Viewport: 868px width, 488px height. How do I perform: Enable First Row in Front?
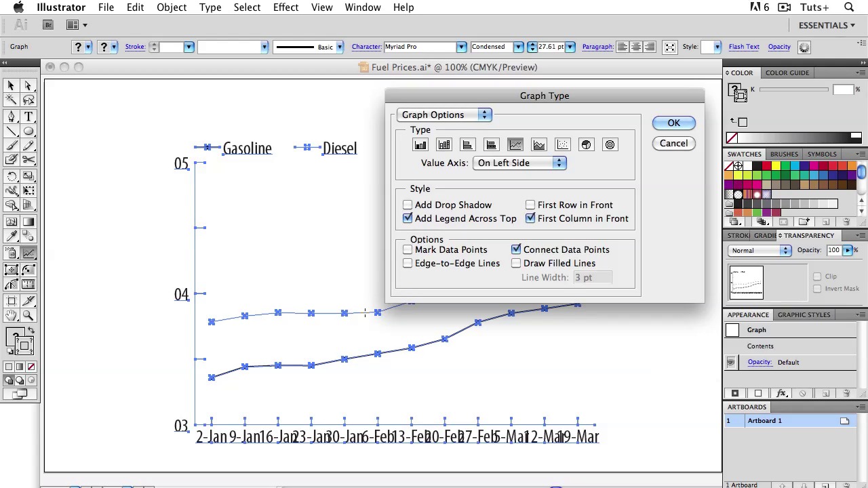coord(530,205)
